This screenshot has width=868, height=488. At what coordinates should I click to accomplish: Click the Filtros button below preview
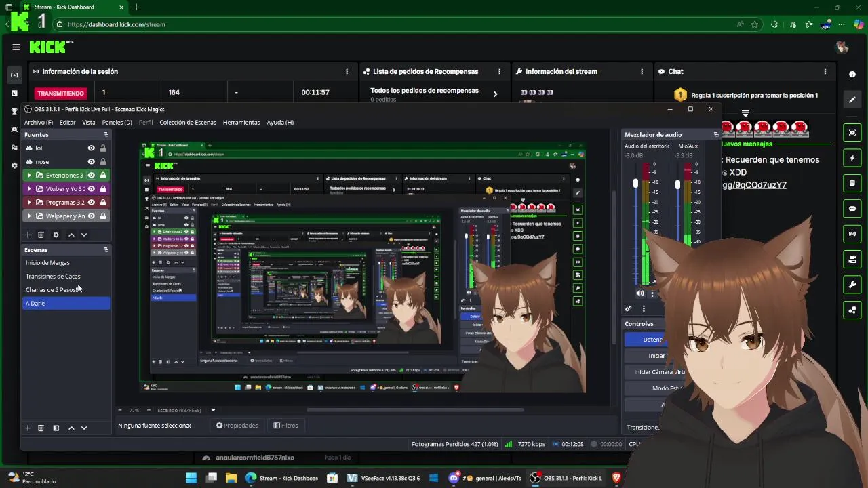[x=285, y=426]
